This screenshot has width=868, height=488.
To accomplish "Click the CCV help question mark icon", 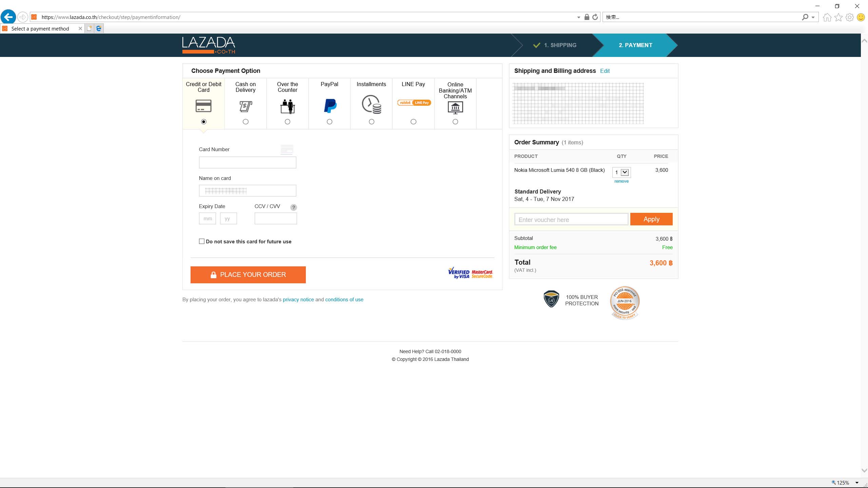I will [x=294, y=207].
